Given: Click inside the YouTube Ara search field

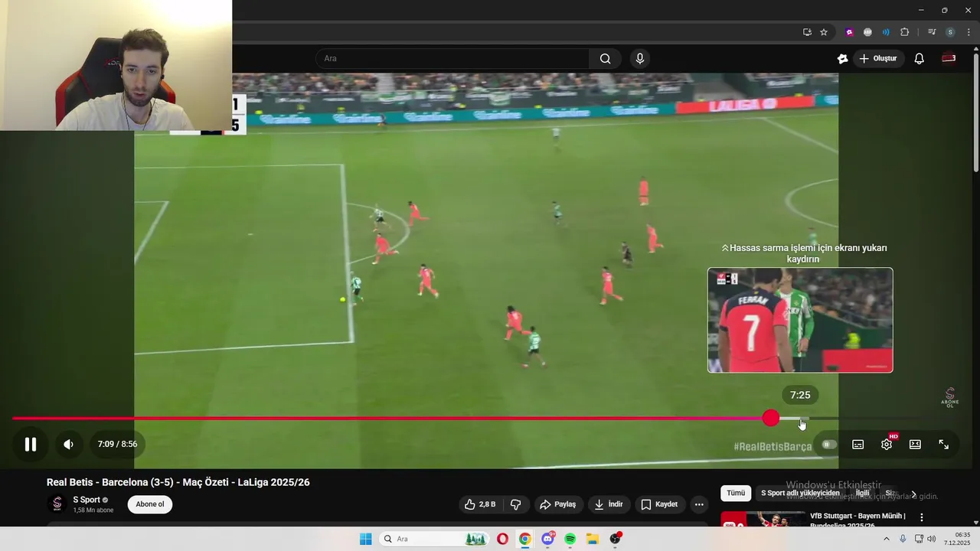Looking at the screenshot, I should 452,59.
